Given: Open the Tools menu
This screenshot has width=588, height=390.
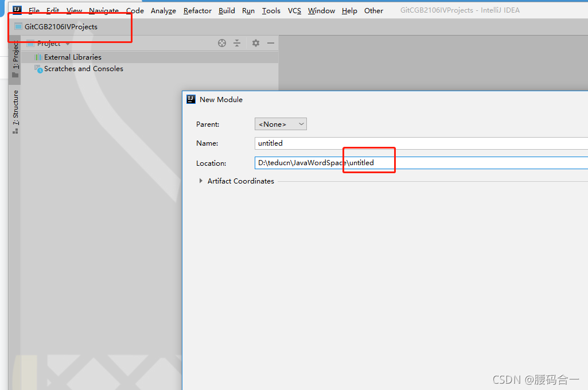Looking at the screenshot, I should pos(271,10).
